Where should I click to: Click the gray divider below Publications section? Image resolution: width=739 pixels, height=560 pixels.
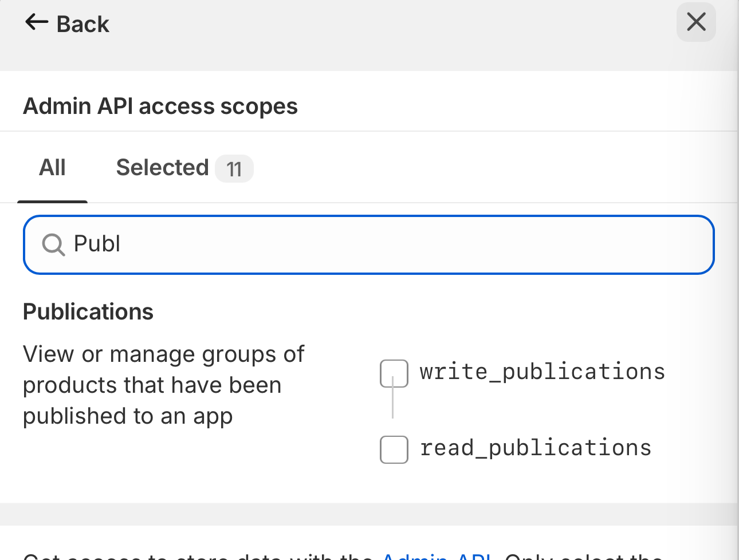(x=367, y=514)
